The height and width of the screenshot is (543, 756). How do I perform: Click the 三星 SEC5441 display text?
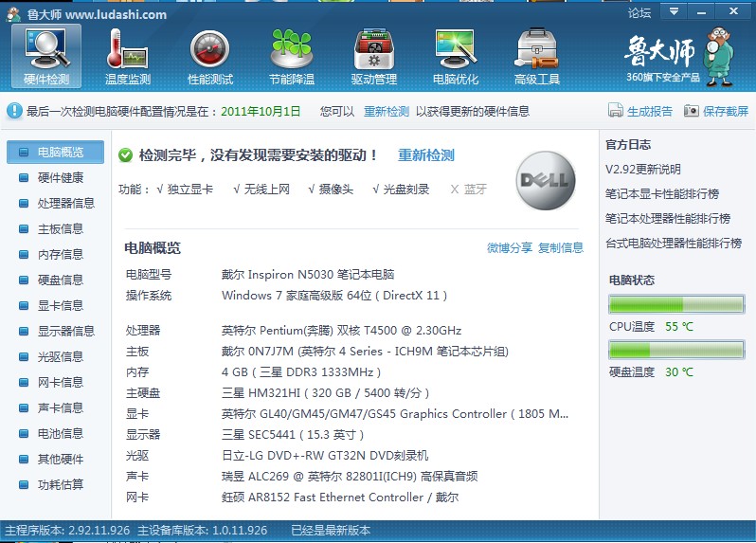point(293,434)
